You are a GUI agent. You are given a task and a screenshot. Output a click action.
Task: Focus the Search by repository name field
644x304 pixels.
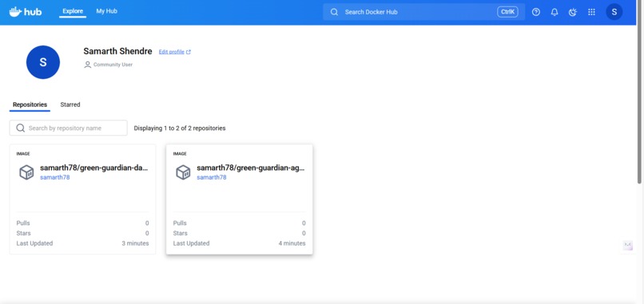69,128
